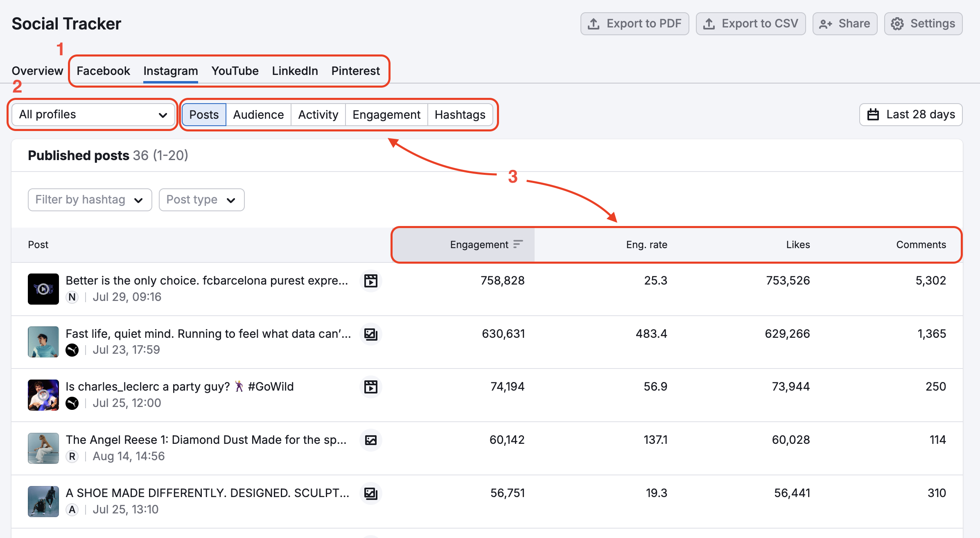Click the Puma logo avatar on the running post
Screen dimensions: 980x538
72,350
